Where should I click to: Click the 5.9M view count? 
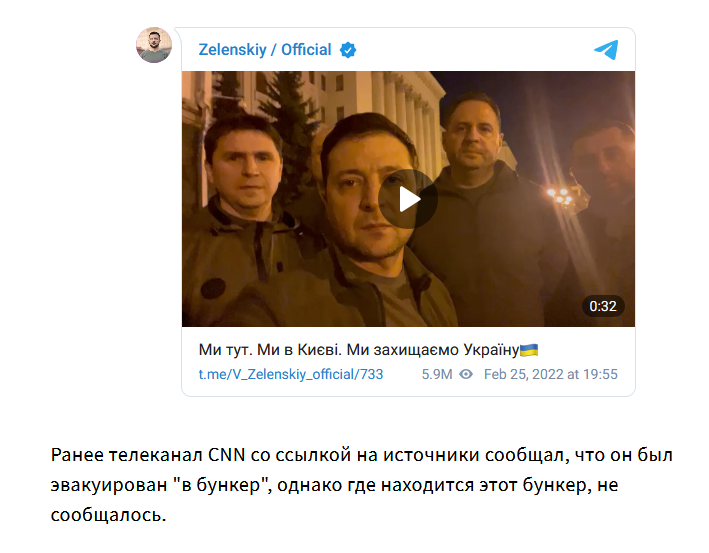click(437, 374)
